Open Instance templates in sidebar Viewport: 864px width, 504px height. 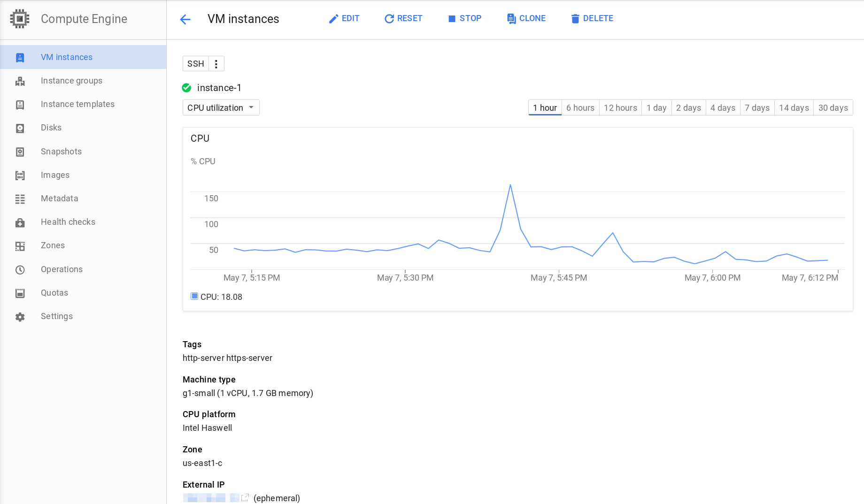[77, 104]
